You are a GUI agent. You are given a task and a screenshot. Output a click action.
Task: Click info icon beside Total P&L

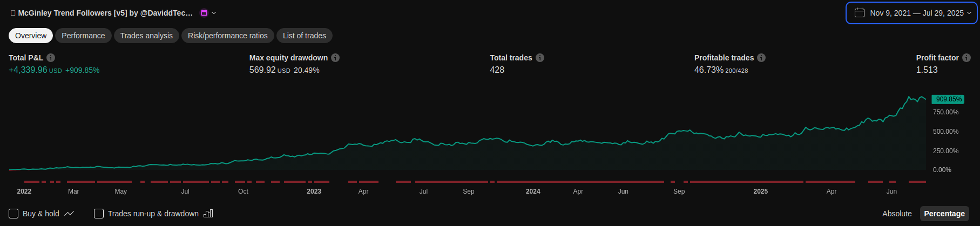point(51,58)
